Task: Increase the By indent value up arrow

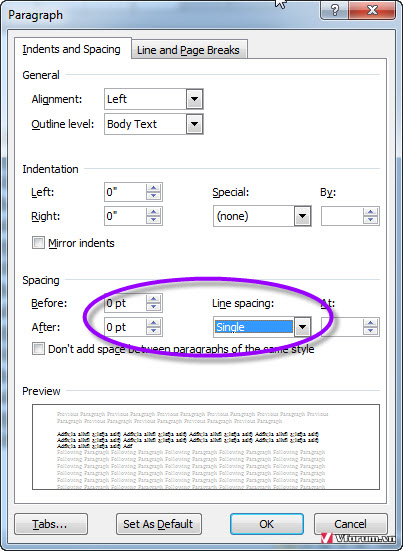Action: click(x=371, y=212)
